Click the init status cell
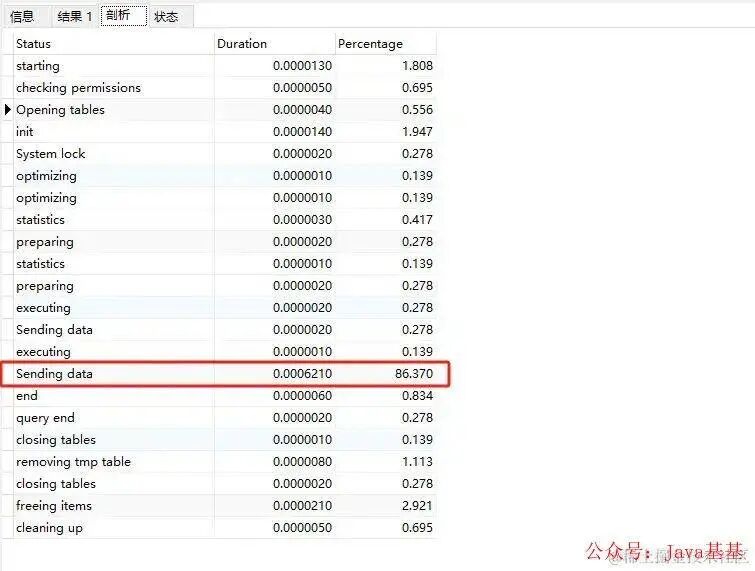Screen dimensions: 755x571 pyautogui.click(x=114, y=132)
